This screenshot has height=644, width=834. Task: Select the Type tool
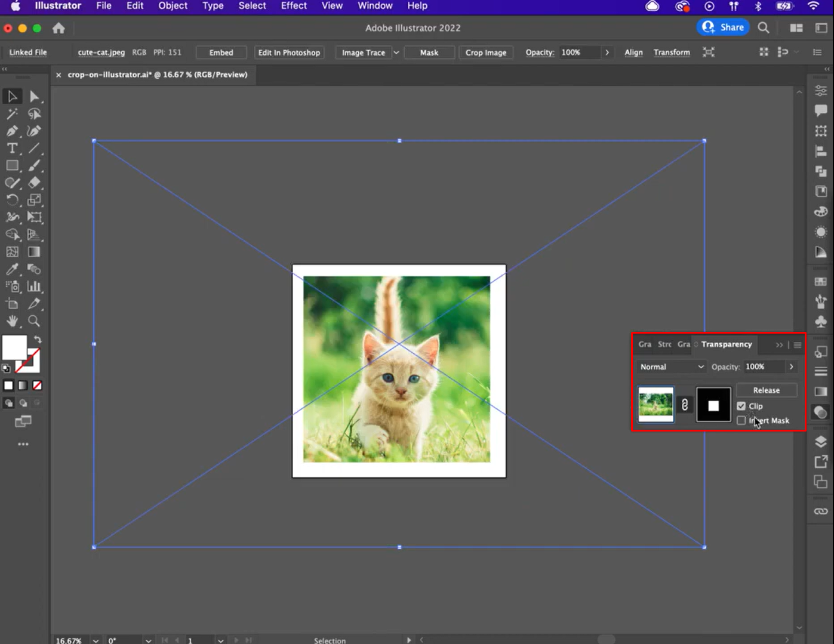click(x=12, y=148)
